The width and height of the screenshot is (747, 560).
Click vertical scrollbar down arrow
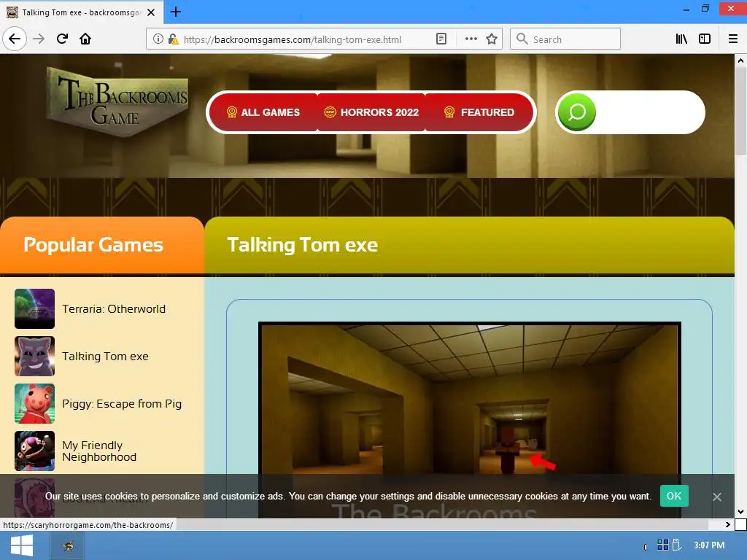pos(740,512)
